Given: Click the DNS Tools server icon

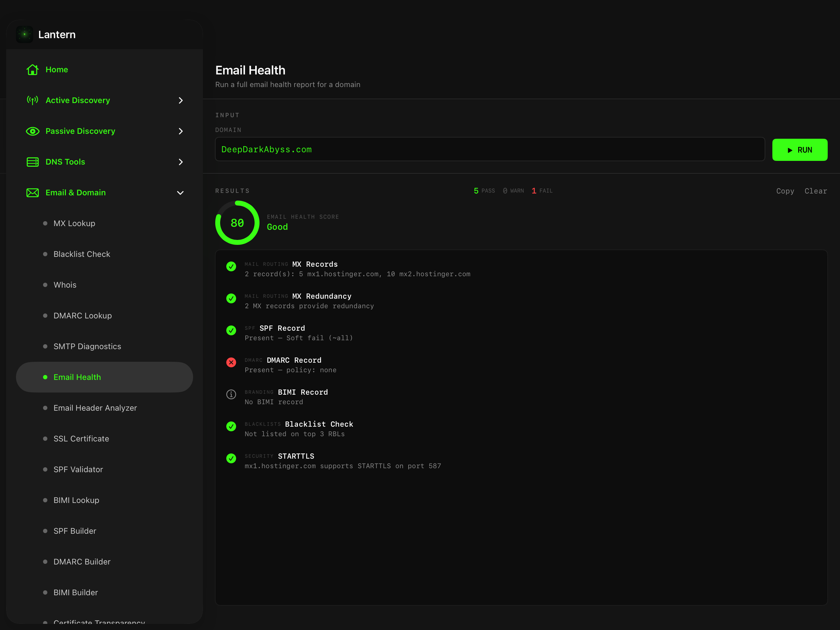Looking at the screenshot, I should [x=33, y=162].
